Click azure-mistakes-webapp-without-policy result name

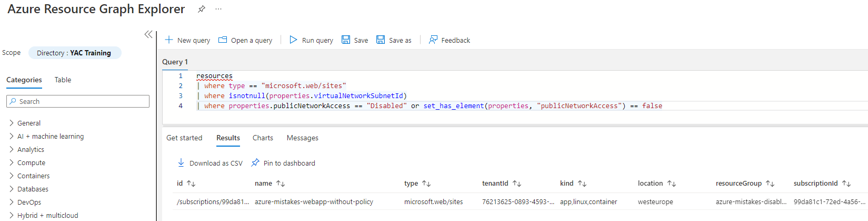pos(314,201)
